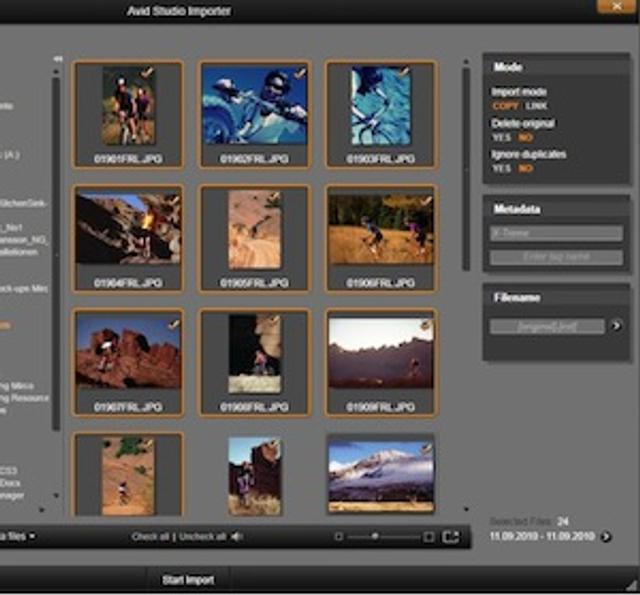Select the blue biker thumbnail 01902FRL.JPG

[x=254, y=115]
